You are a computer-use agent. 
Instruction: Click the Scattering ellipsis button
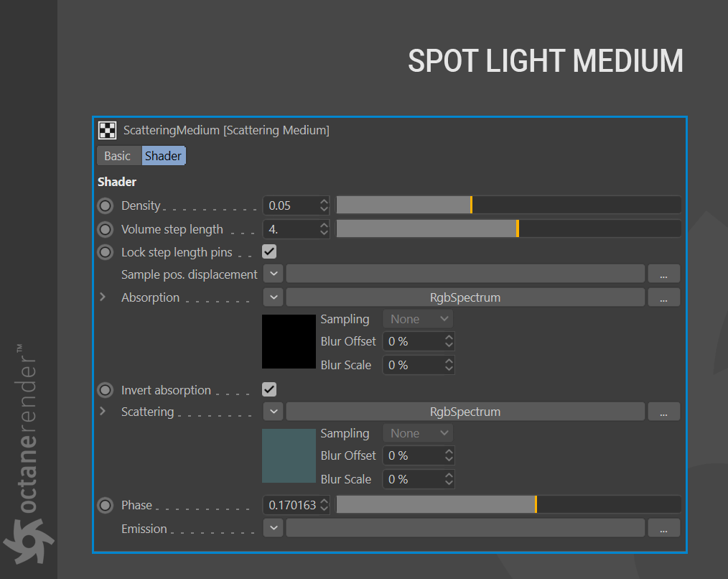click(664, 412)
